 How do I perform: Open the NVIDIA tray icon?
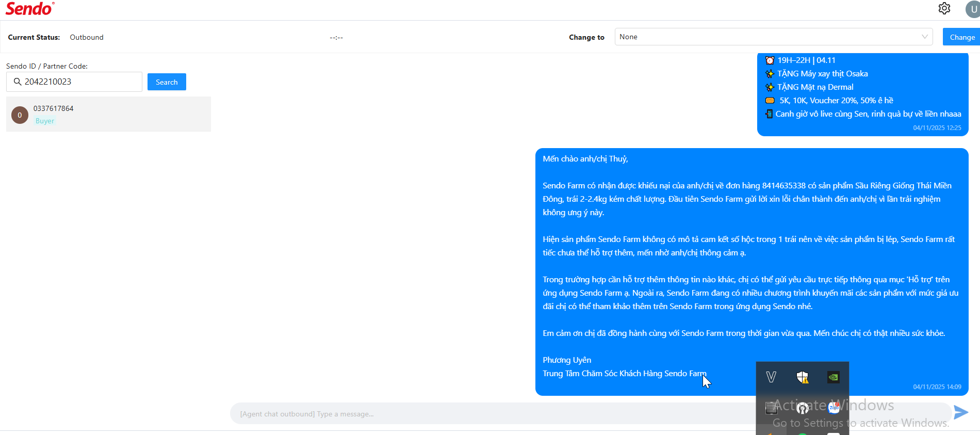click(834, 377)
